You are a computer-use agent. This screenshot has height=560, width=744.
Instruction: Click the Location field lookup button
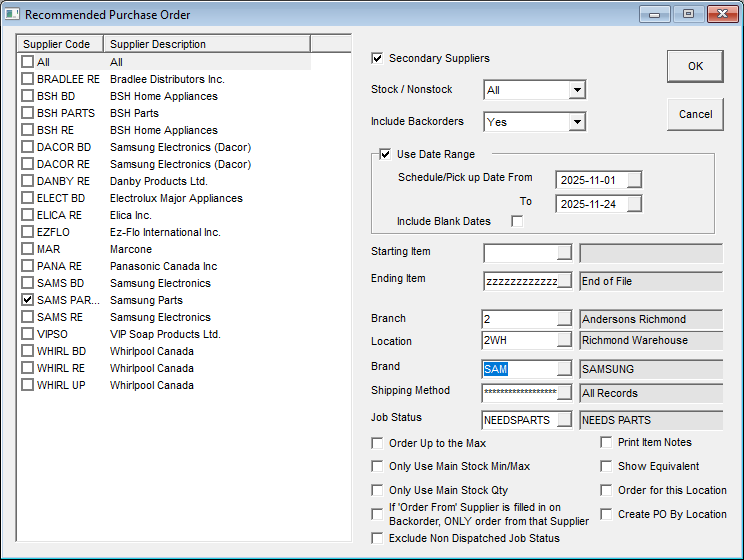point(565,341)
